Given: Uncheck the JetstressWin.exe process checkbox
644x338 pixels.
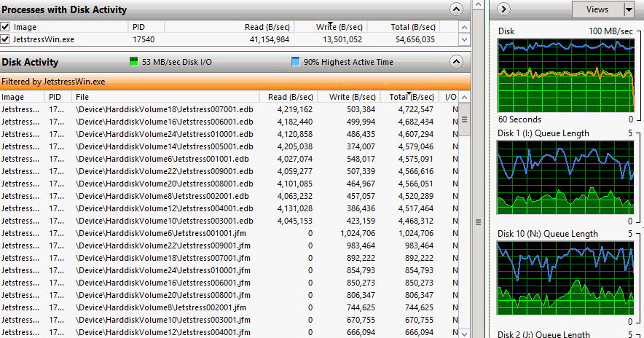Looking at the screenshot, I should coord(5,39).
